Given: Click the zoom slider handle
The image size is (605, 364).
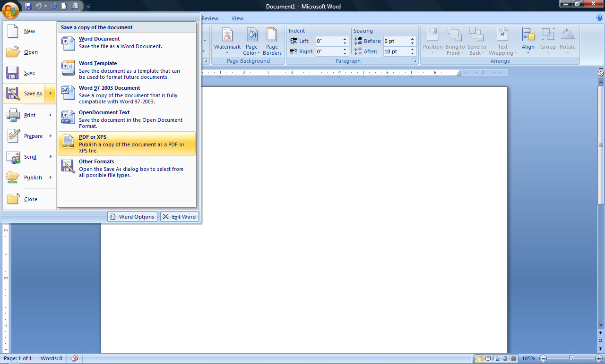Looking at the screenshot, I should tap(571, 358).
